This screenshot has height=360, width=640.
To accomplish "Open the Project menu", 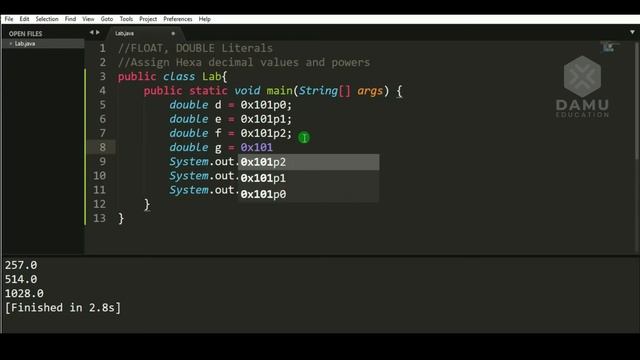I will click(x=148, y=19).
